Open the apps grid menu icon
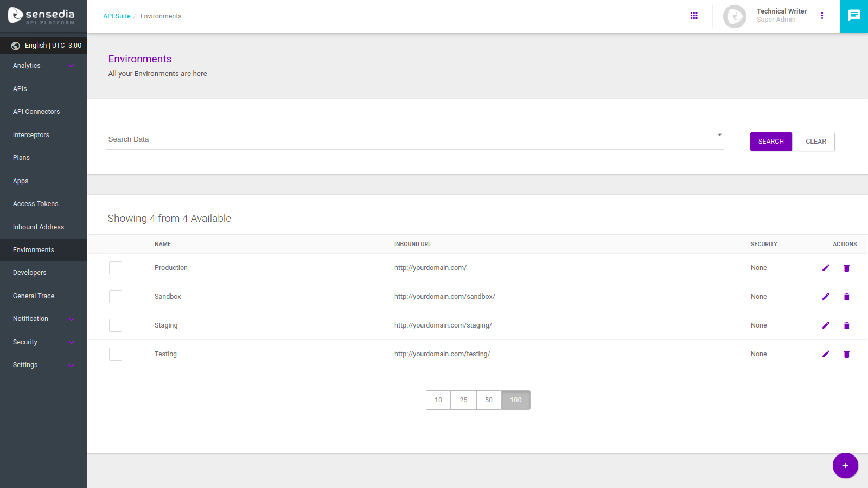The image size is (868, 488). click(x=694, y=16)
